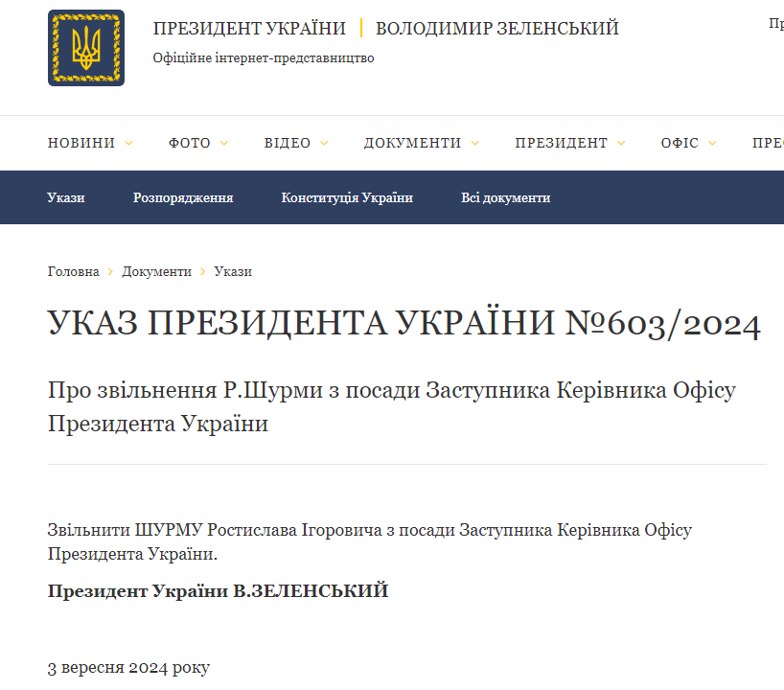Switch to the Укази section tab
The width and height of the screenshot is (784, 690).
65,197
